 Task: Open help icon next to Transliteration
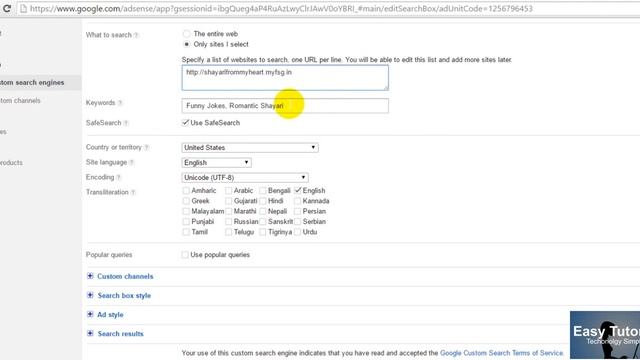coord(133,192)
